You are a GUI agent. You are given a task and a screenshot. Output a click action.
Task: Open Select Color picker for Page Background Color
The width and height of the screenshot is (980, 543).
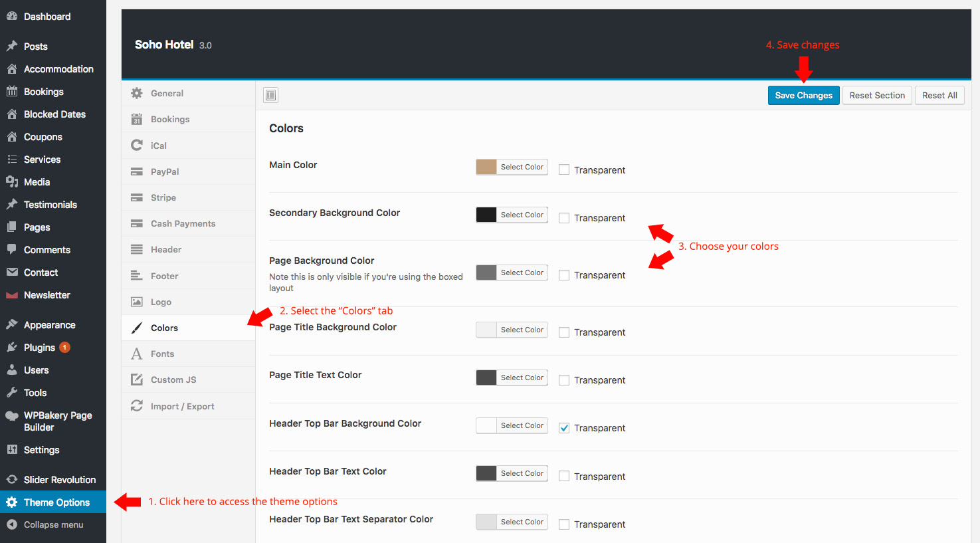pos(522,272)
